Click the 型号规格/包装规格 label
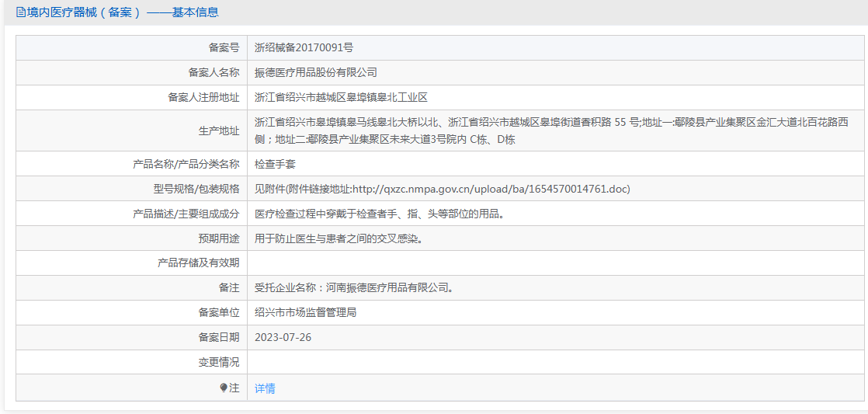The width and height of the screenshot is (868, 414). click(196, 189)
